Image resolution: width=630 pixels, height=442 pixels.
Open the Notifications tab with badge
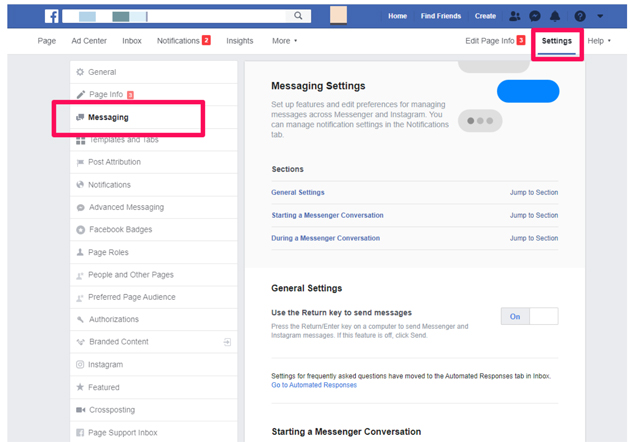[x=184, y=41]
